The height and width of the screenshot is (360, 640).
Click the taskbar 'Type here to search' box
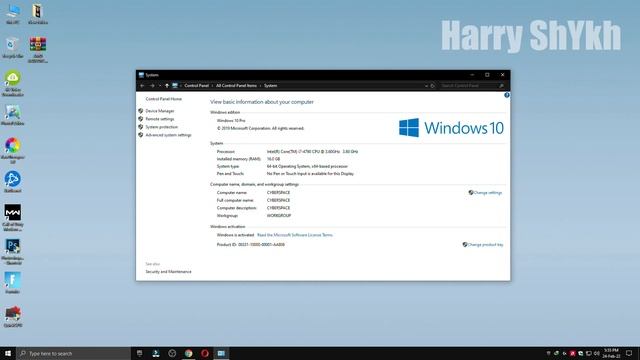click(73, 353)
